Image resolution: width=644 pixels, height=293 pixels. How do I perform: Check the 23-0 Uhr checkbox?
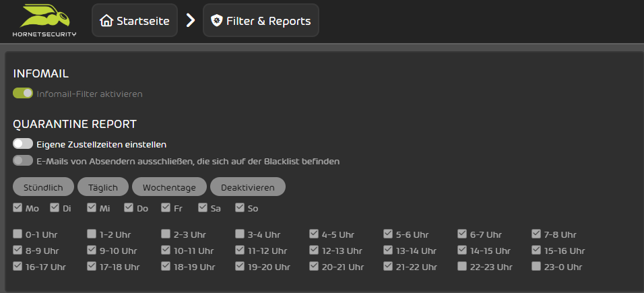(x=536, y=266)
